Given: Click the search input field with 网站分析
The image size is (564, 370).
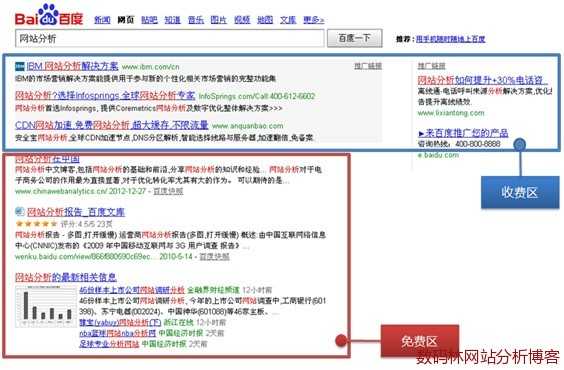Looking at the screenshot, I should [170, 38].
